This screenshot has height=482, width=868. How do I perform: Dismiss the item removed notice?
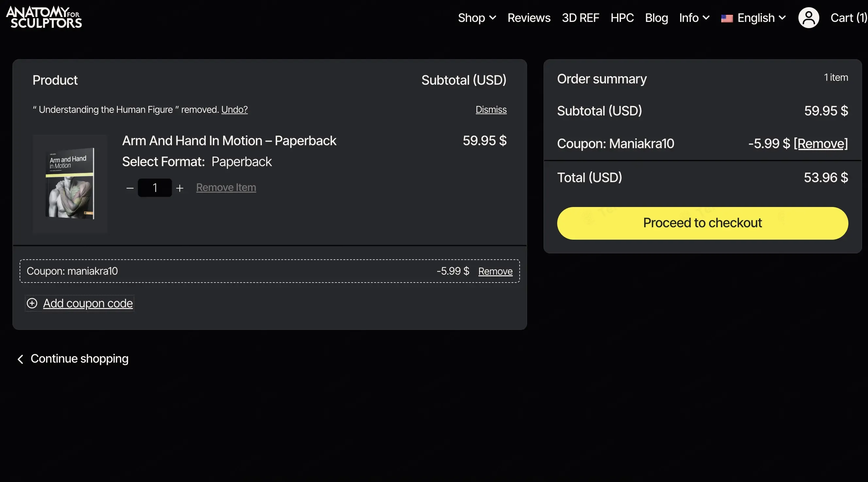[x=491, y=110]
